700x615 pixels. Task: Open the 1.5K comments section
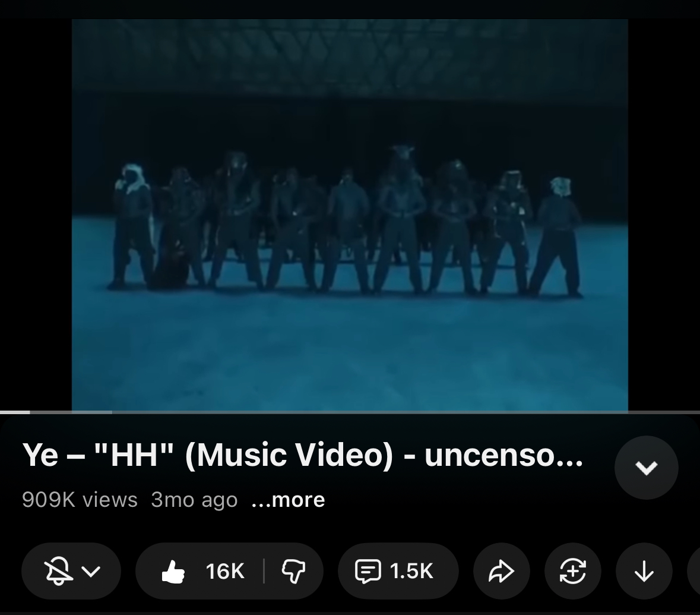pyautogui.click(x=398, y=571)
